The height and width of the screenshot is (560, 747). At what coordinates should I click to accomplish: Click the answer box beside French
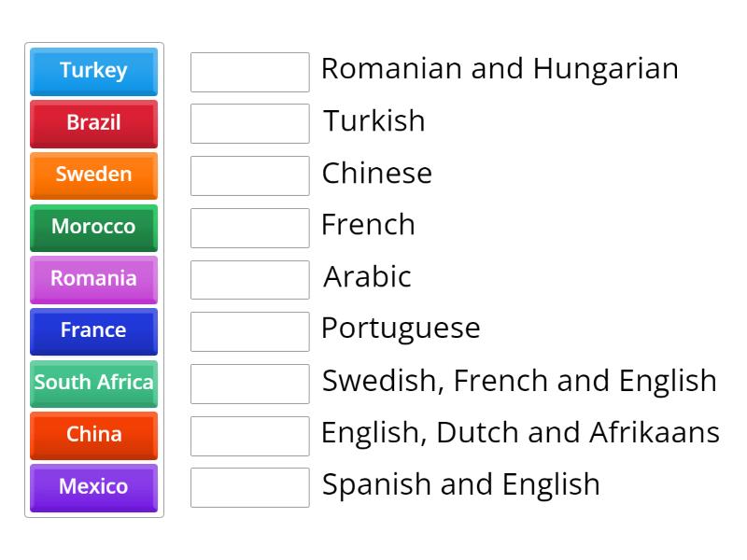tap(249, 227)
